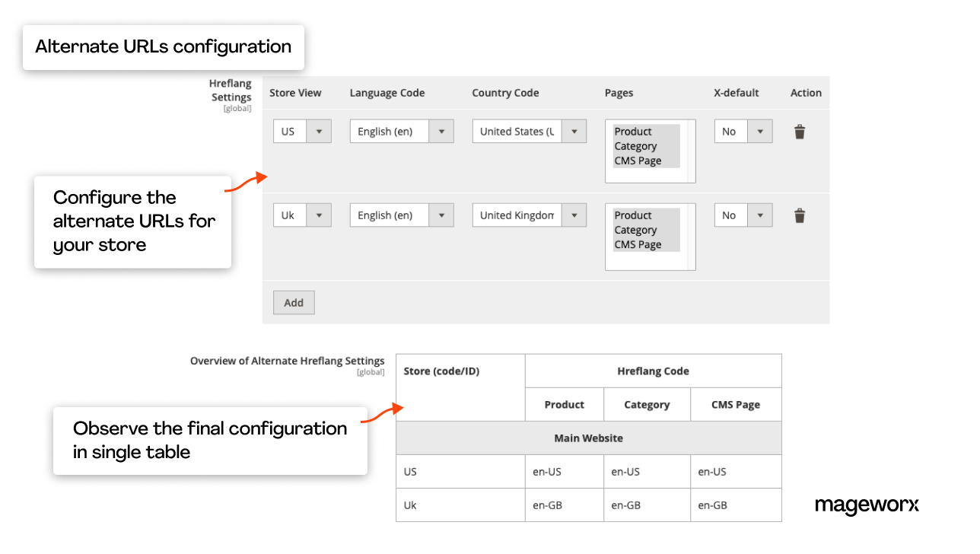
Task: Click the mageworx logo
Action: tap(867, 505)
